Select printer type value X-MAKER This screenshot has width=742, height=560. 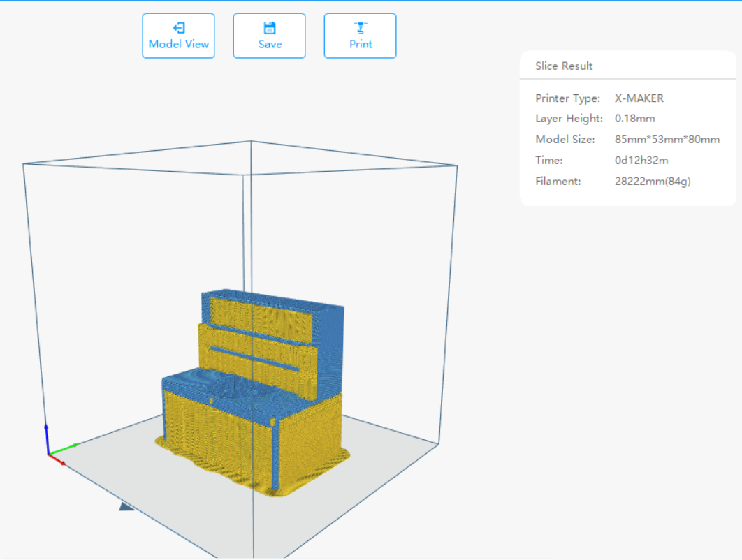pos(639,98)
